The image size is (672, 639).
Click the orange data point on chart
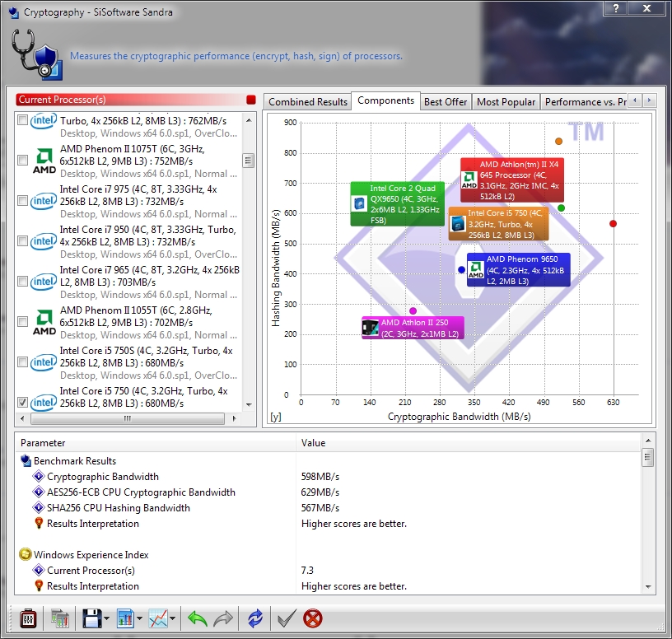[x=558, y=141]
